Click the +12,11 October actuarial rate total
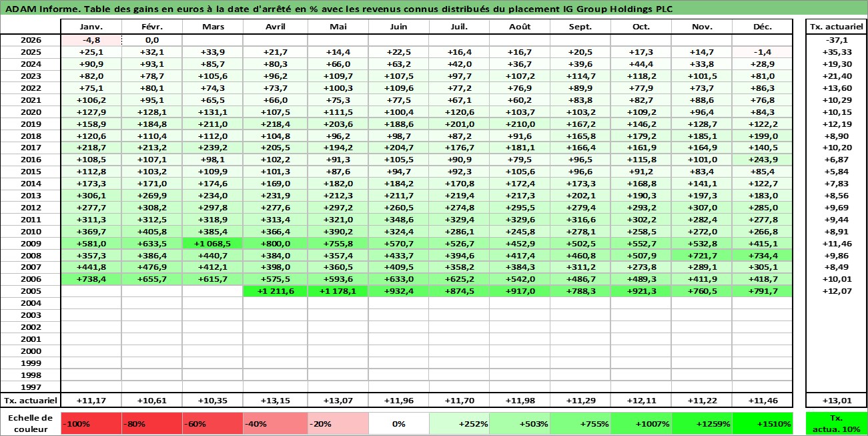 pyautogui.click(x=641, y=401)
